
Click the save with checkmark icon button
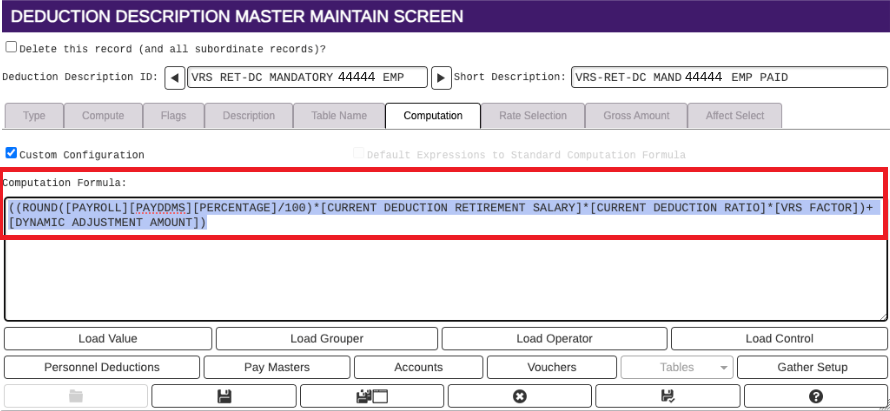click(x=668, y=396)
